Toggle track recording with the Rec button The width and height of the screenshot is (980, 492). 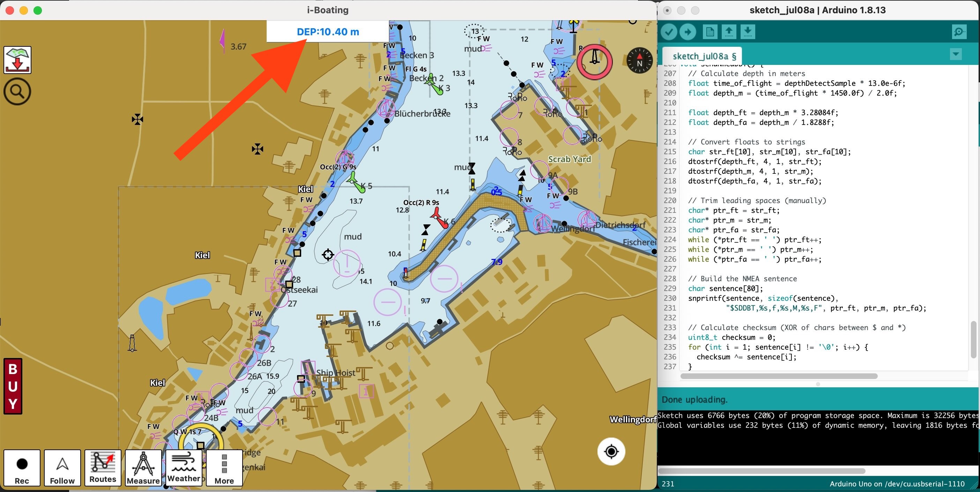click(x=22, y=468)
